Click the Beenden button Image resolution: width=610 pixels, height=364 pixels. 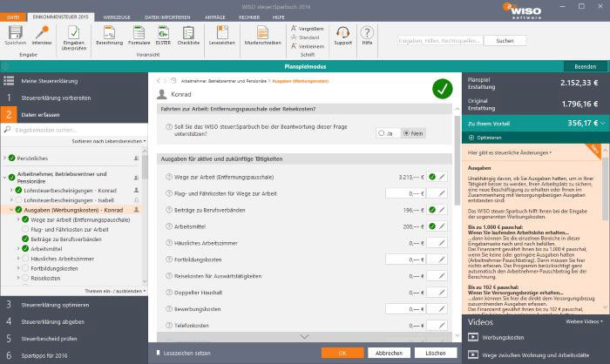pyautogui.click(x=585, y=66)
